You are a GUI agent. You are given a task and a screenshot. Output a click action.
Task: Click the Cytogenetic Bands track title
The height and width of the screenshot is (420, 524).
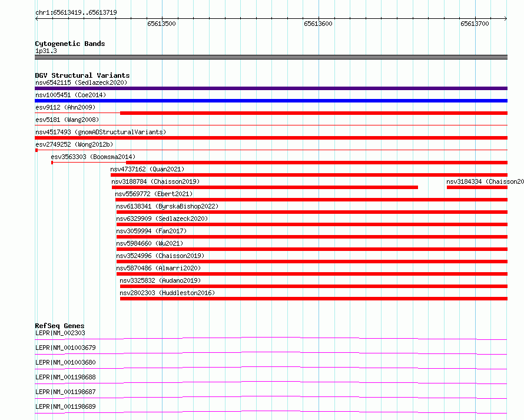coord(70,44)
